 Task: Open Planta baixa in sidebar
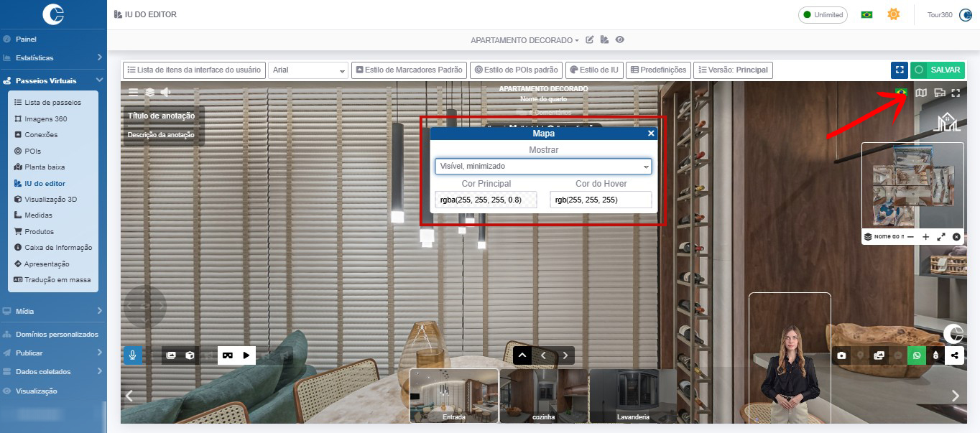[x=45, y=167]
